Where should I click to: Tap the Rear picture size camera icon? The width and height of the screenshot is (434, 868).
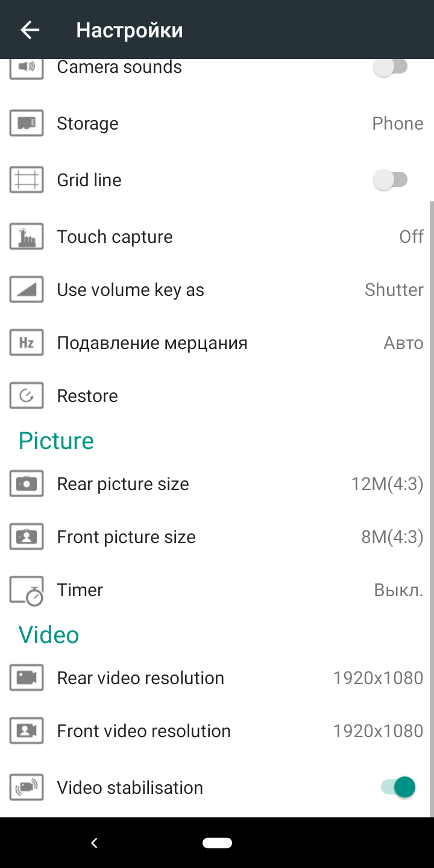tap(27, 484)
